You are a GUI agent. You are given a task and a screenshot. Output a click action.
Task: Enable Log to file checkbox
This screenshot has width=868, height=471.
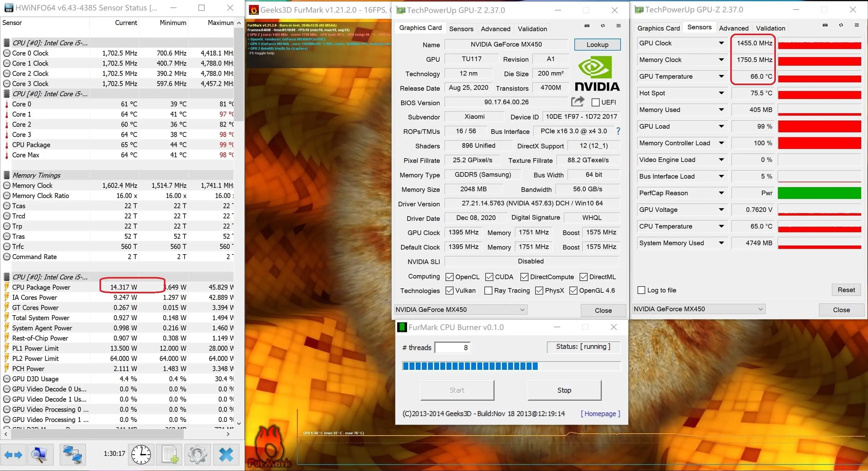coord(641,290)
